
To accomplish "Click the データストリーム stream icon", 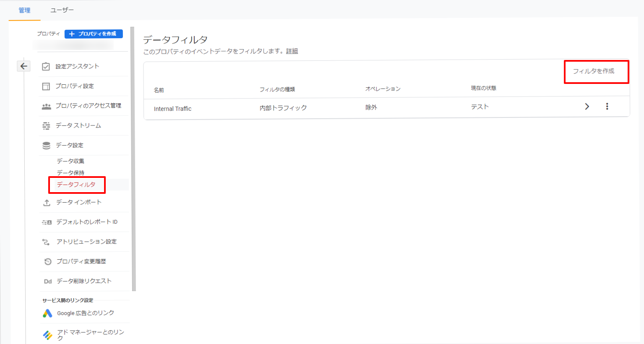I will point(46,125).
